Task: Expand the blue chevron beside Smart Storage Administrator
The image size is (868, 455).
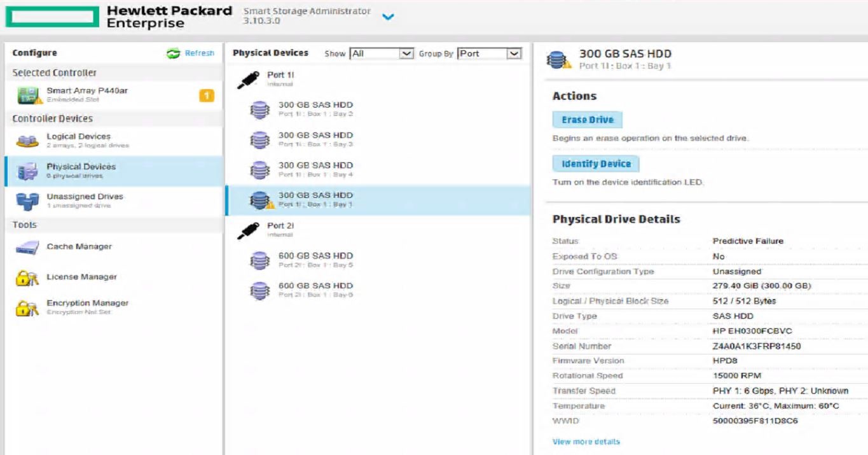Action: point(388,17)
